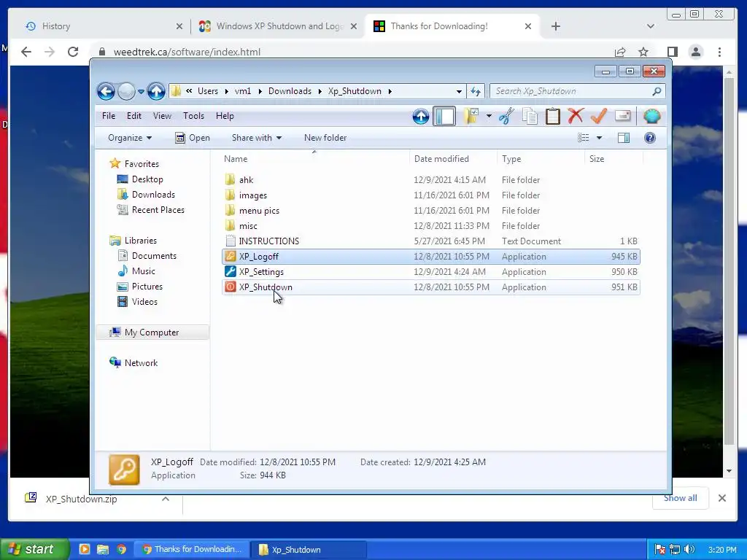This screenshot has width=747, height=560.
Task: Switch to Windows XP Shutdown and Logoff tab
Action: (279, 26)
